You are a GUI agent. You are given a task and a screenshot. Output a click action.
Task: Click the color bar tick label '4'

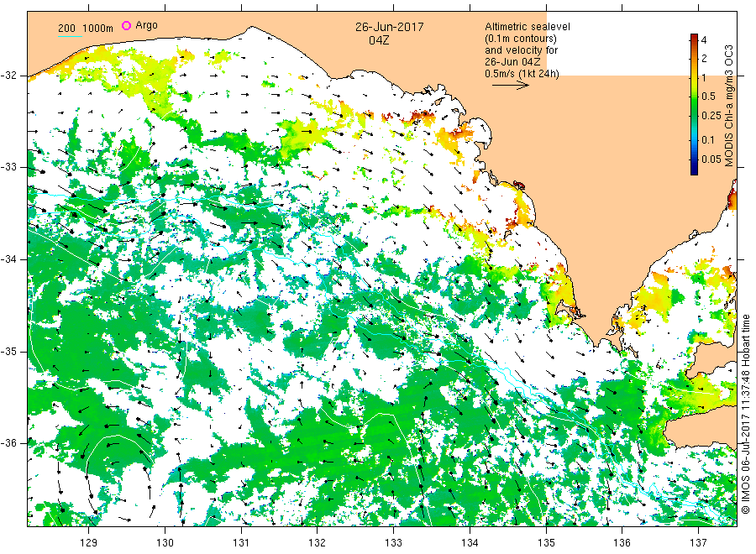[704, 40]
